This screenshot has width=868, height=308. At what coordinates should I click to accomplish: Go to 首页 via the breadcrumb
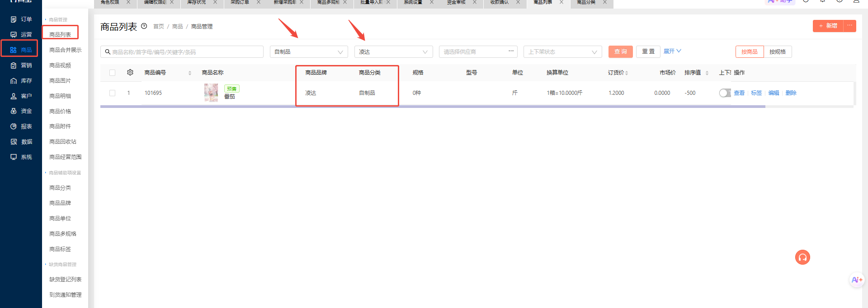pos(159,27)
